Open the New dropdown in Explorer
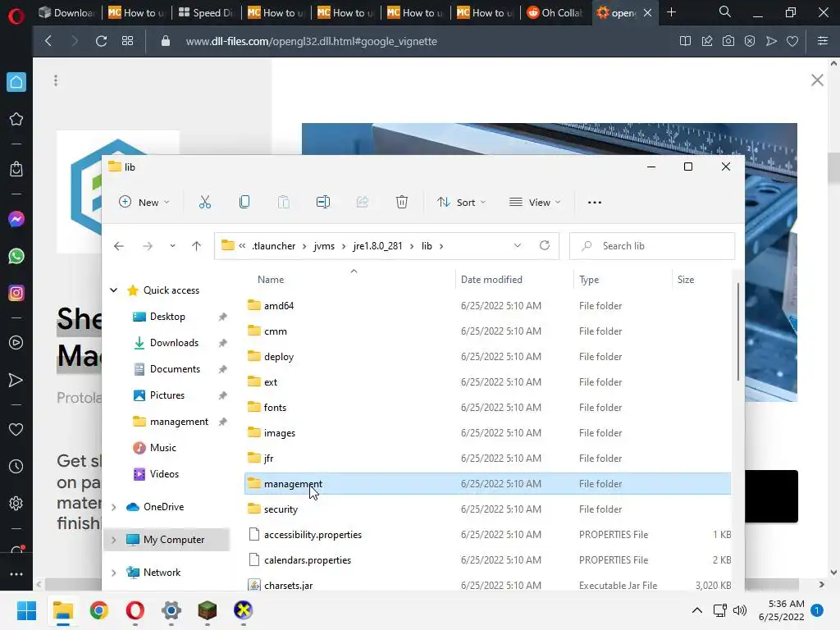The image size is (840, 630). (144, 202)
